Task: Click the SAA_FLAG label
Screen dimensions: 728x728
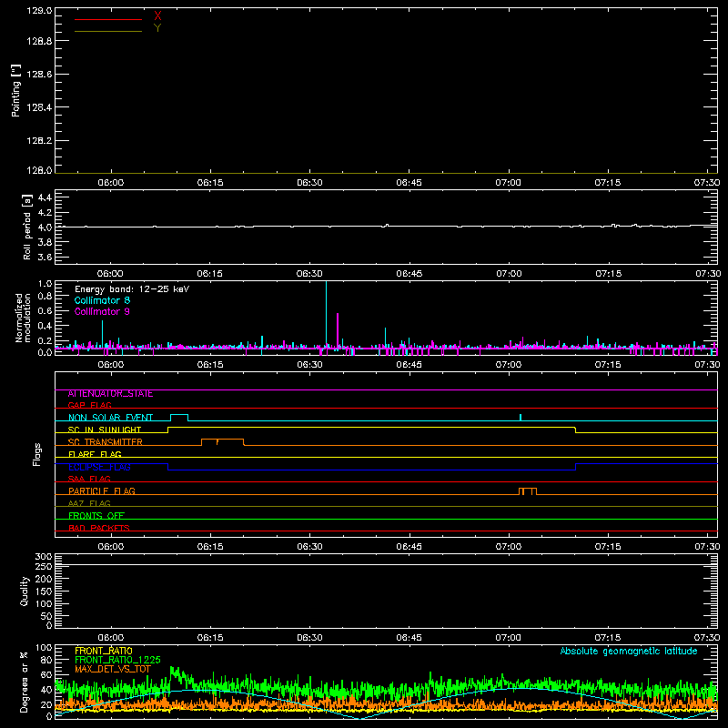Action: coord(89,479)
